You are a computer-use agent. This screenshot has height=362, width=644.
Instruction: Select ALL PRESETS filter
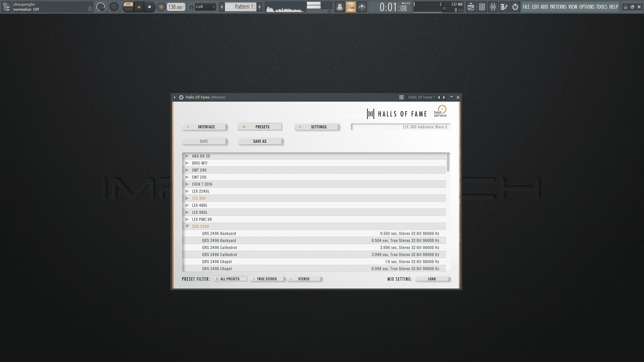pos(230,279)
